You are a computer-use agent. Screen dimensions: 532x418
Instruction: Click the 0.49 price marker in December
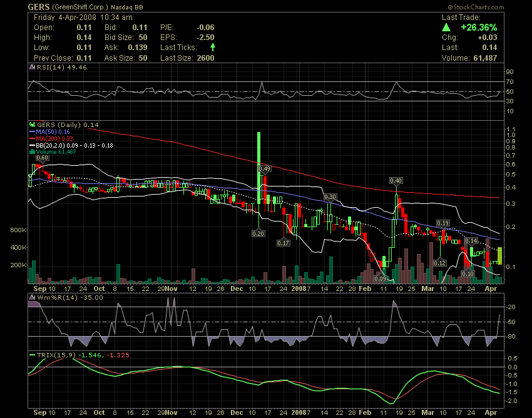coord(264,168)
